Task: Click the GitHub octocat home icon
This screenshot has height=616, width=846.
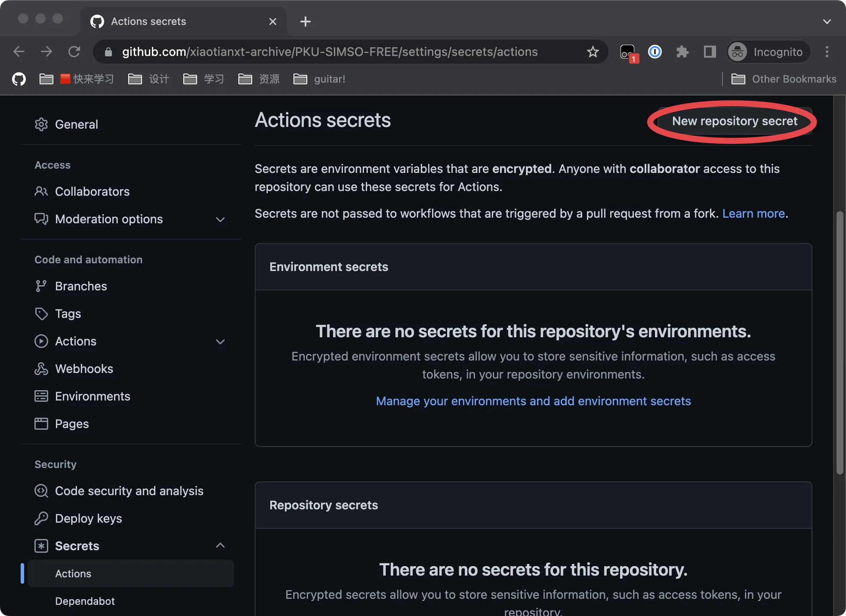Action: tap(19, 78)
